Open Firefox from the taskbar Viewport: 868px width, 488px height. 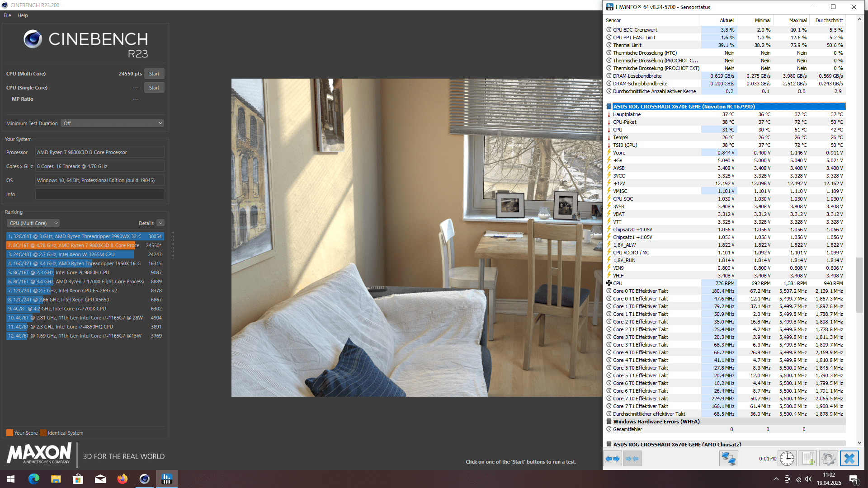click(x=122, y=479)
